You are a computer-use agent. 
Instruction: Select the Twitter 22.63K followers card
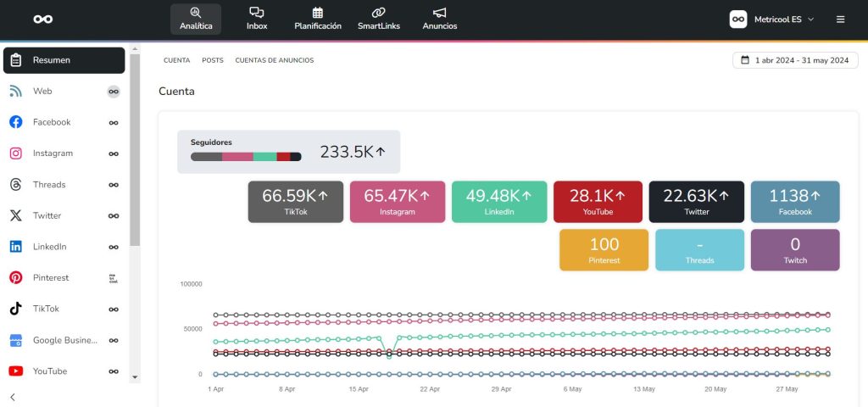pos(697,202)
